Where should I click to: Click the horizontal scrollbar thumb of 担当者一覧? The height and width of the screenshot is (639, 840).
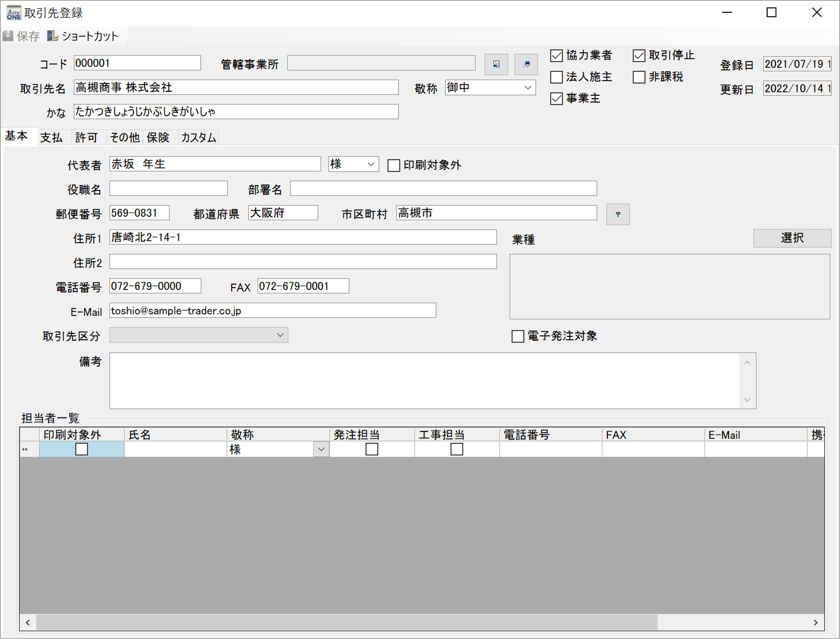pyautogui.click(x=347, y=622)
